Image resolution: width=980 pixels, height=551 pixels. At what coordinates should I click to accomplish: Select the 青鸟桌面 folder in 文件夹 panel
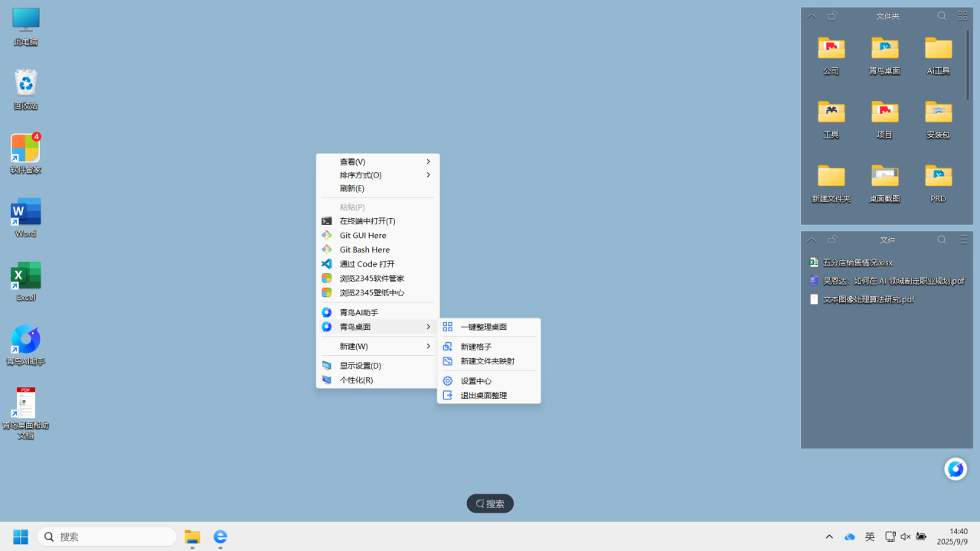coord(885,55)
